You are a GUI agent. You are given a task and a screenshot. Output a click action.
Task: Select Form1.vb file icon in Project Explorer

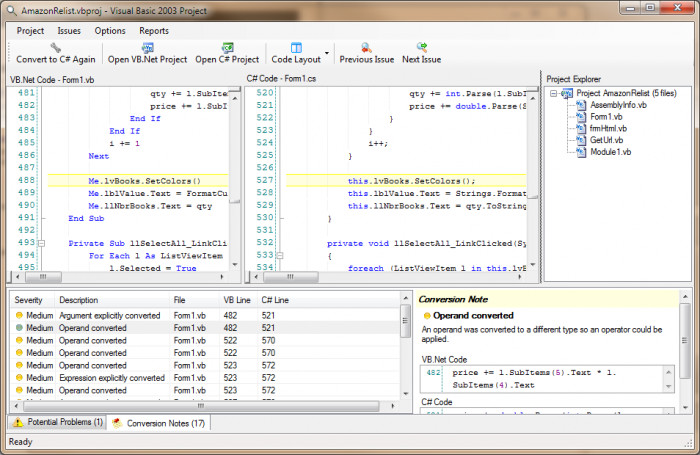[x=581, y=117]
